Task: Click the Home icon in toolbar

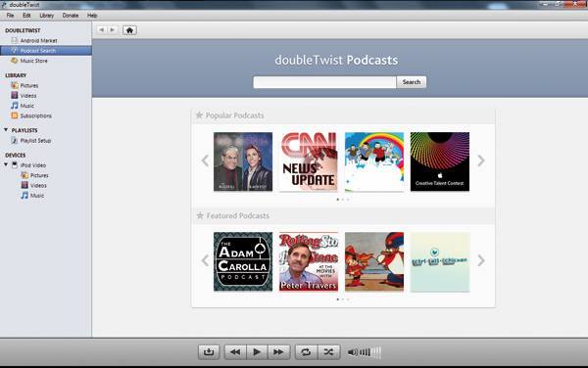Action: (x=129, y=30)
